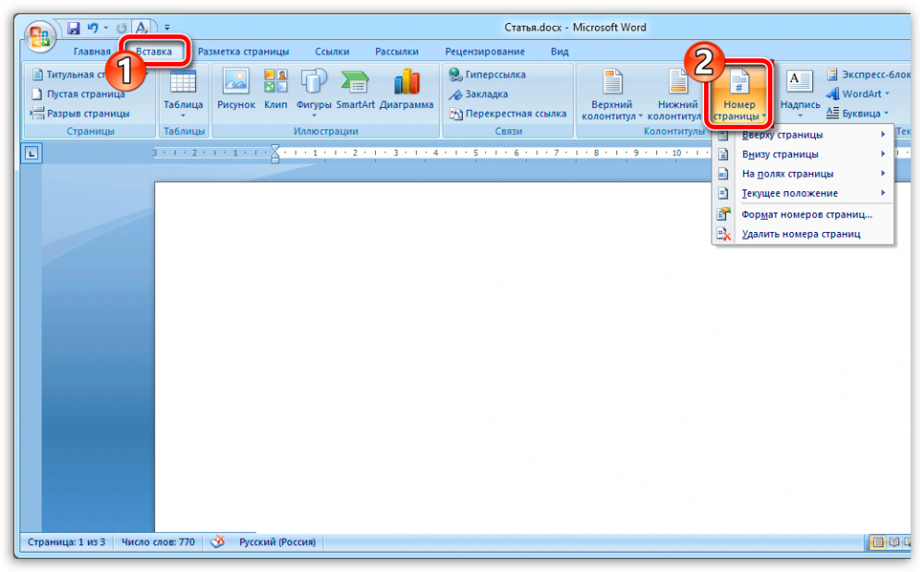Select Удалить номера страниц
924x572 pixels.
803,234
